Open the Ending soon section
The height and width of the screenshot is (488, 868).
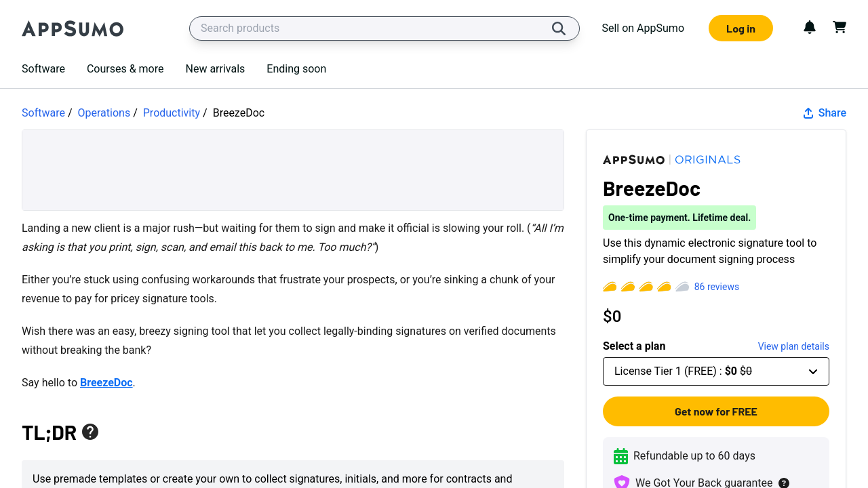(x=296, y=68)
